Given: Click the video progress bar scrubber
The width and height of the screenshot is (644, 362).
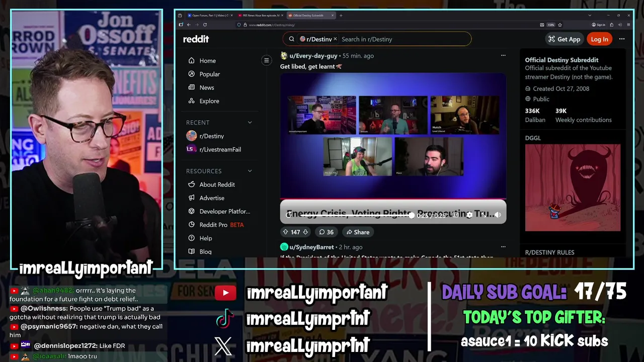Looking at the screenshot, I should click(x=412, y=215).
